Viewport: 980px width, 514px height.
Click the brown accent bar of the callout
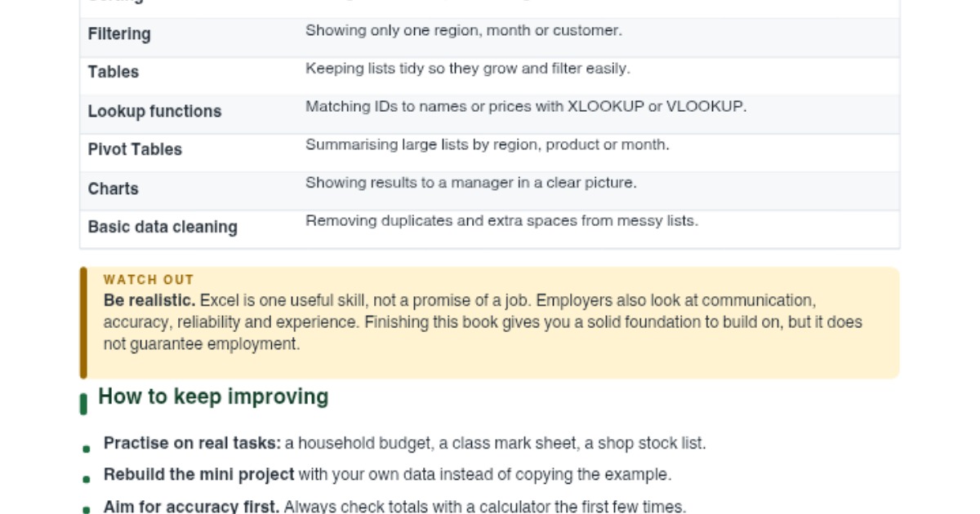pyautogui.click(x=83, y=323)
